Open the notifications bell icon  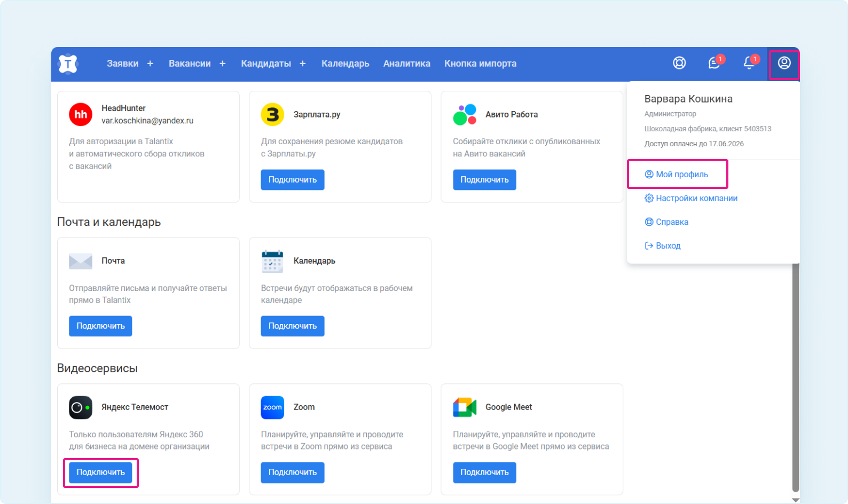(x=749, y=63)
